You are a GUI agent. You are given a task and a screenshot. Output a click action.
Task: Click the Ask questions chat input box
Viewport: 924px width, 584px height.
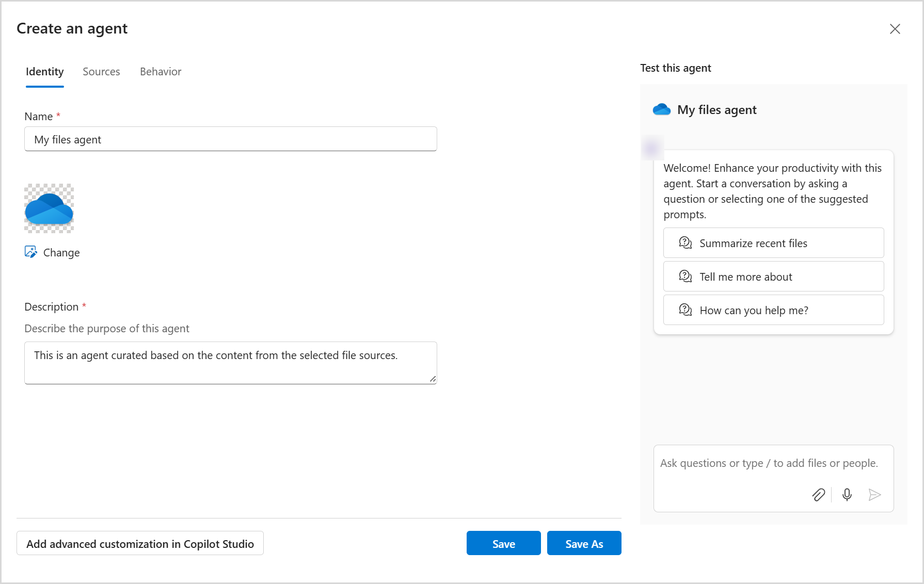tap(748, 463)
